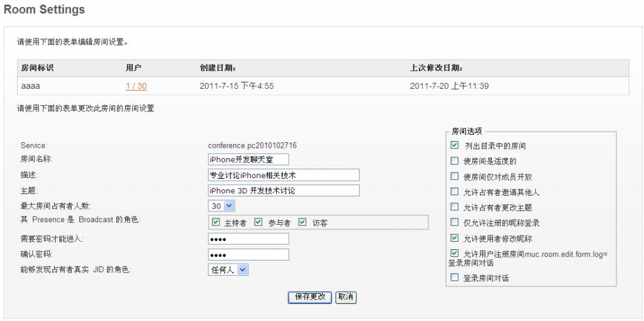Check 允许占有者更改主题 checkbox
The image size is (644, 321).
(x=455, y=207)
